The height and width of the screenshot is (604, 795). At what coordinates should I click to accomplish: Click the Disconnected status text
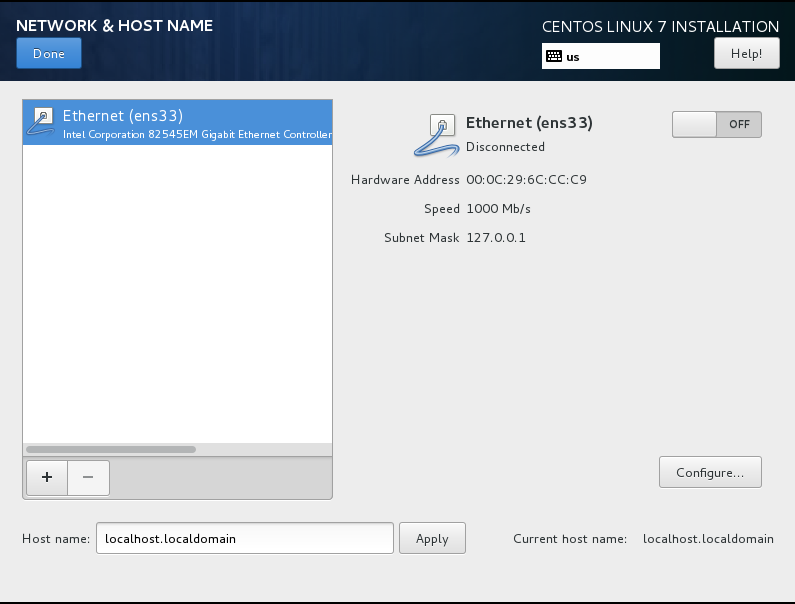(505, 147)
